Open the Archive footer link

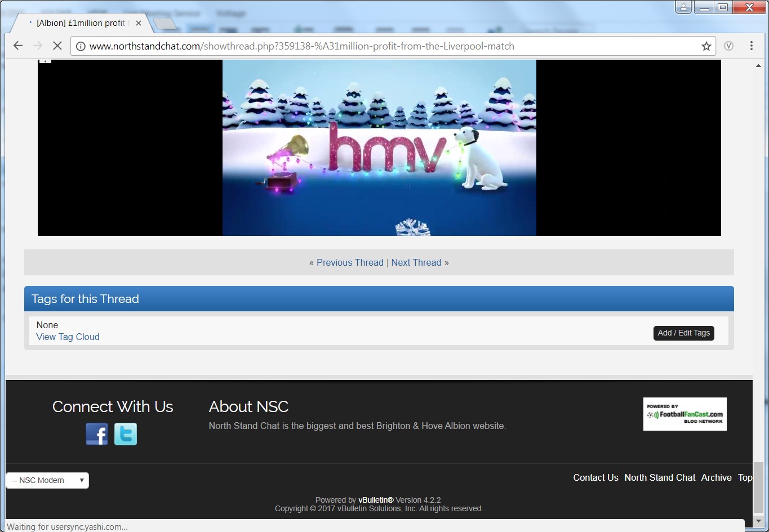[x=716, y=477]
